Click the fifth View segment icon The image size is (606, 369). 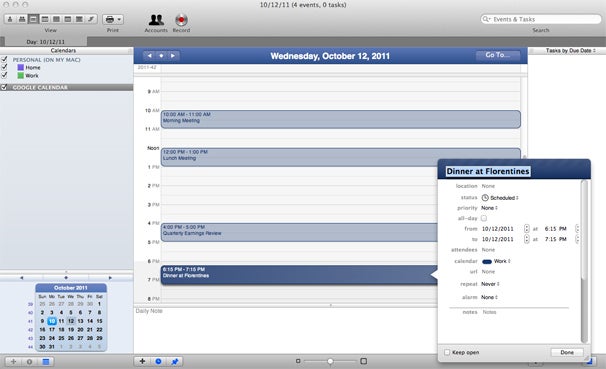click(56, 19)
